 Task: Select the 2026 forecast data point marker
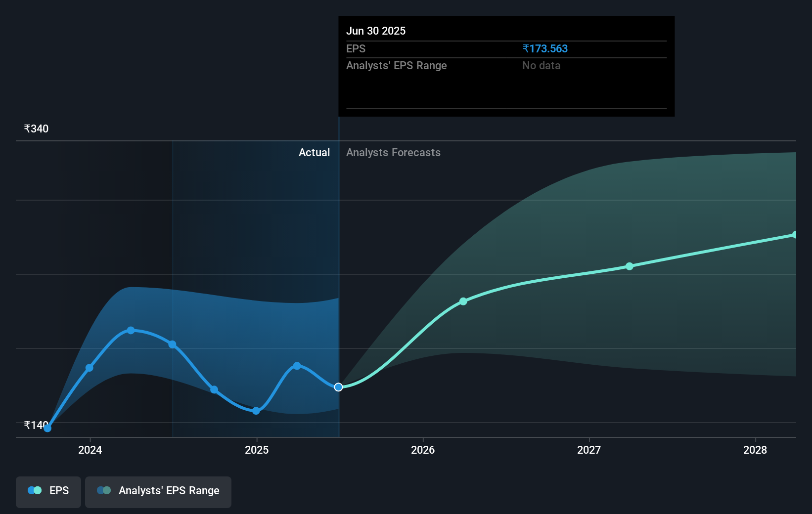tap(463, 301)
